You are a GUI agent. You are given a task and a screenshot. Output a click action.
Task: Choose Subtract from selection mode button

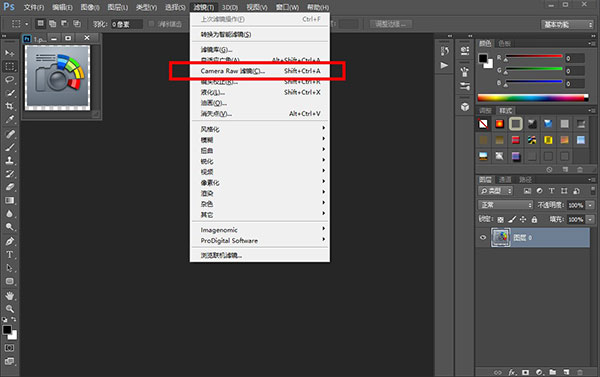[x=65, y=24]
